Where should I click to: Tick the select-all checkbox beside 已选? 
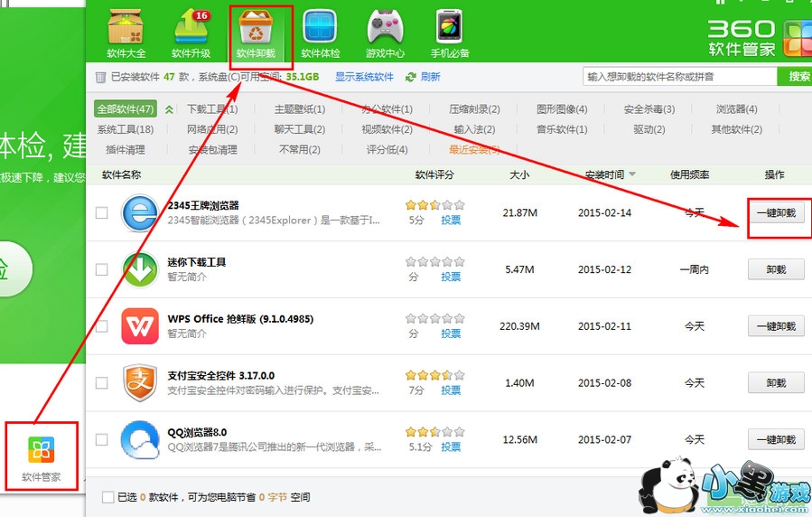107,497
